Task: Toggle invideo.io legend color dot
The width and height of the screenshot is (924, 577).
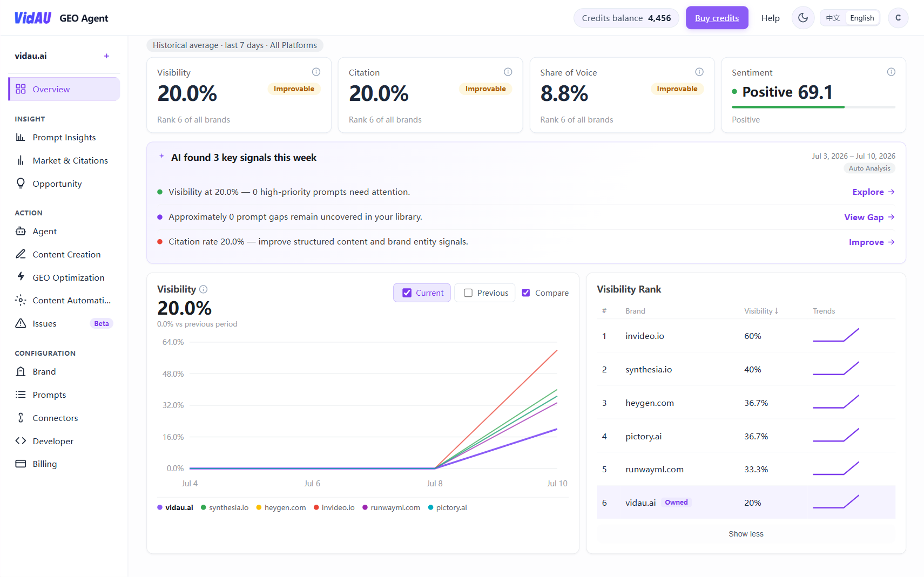Action: pyautogui.click(x=316, y=507)
